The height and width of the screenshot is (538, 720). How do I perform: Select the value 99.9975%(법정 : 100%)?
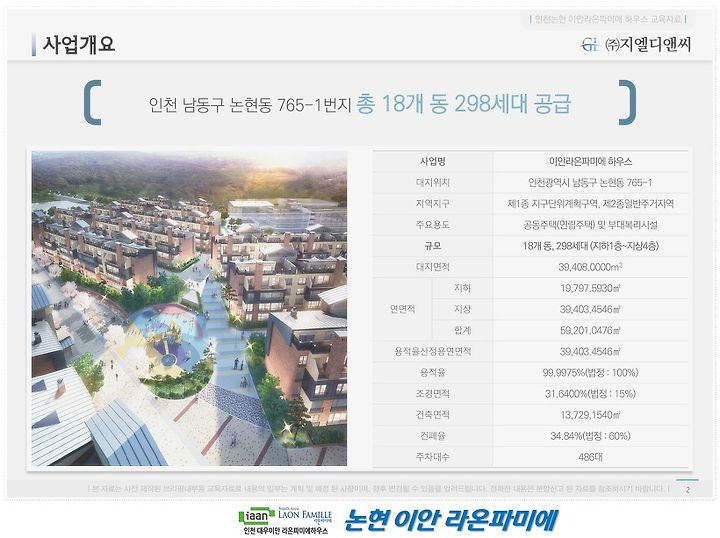590,373
